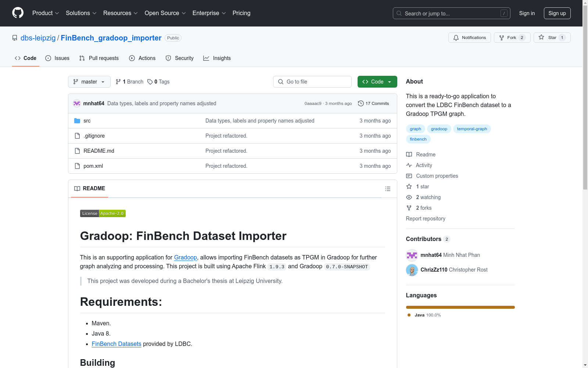Switch to the Pull requests tab
588x368 pixels.
99,58
